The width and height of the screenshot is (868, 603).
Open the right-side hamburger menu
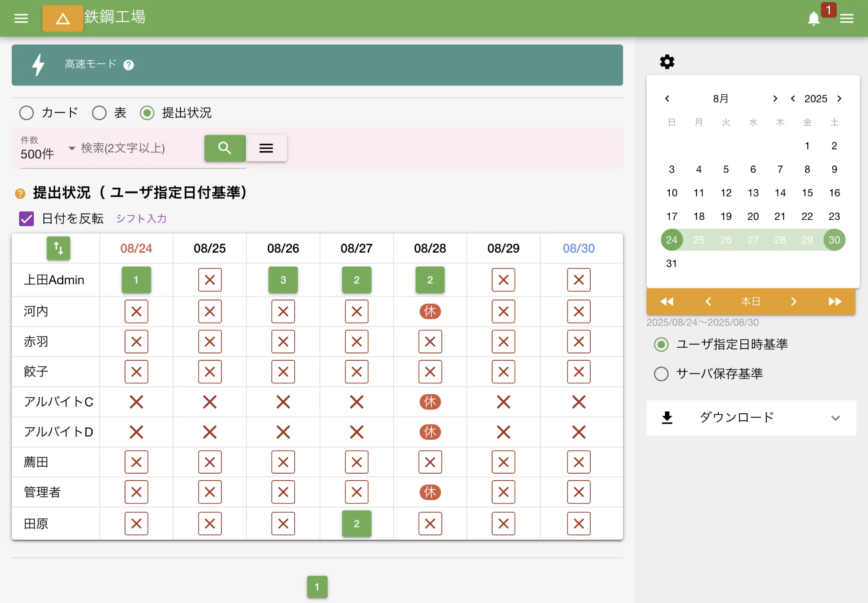(x=847, y=18)
